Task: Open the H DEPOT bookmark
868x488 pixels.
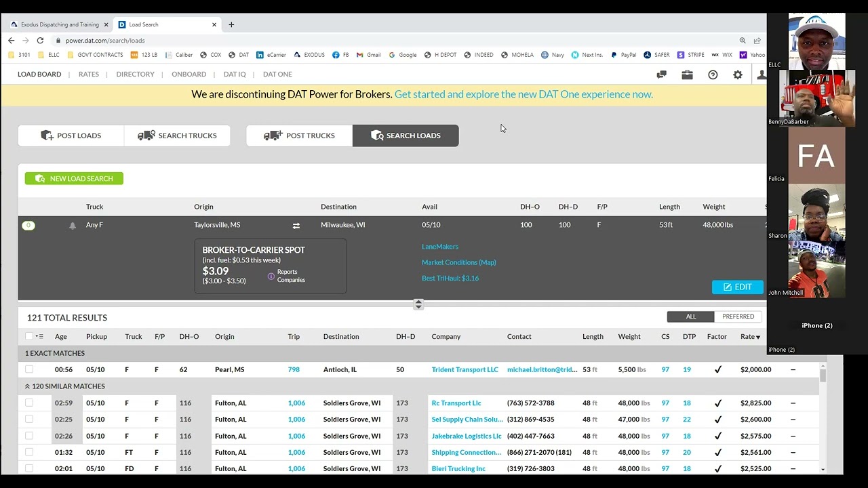Action: point(440,55)
